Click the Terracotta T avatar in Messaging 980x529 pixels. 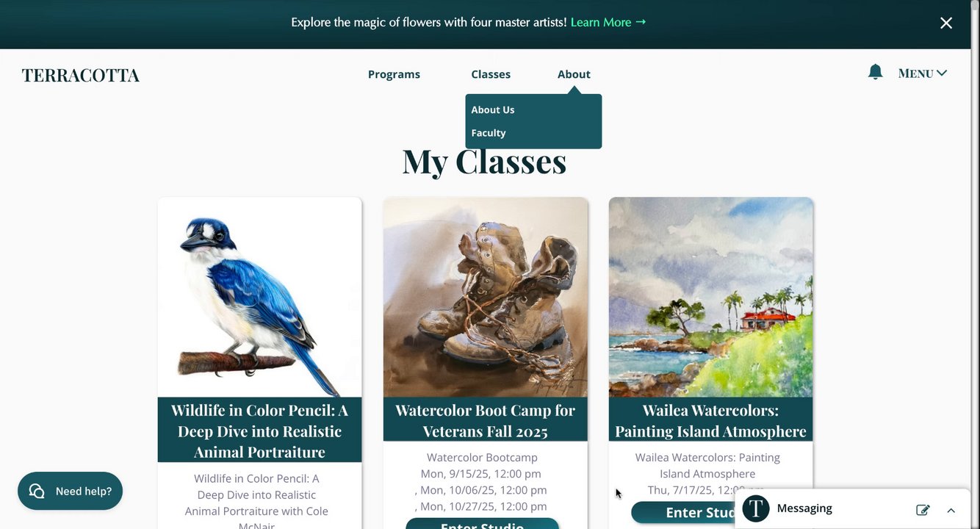coord(756,508)
